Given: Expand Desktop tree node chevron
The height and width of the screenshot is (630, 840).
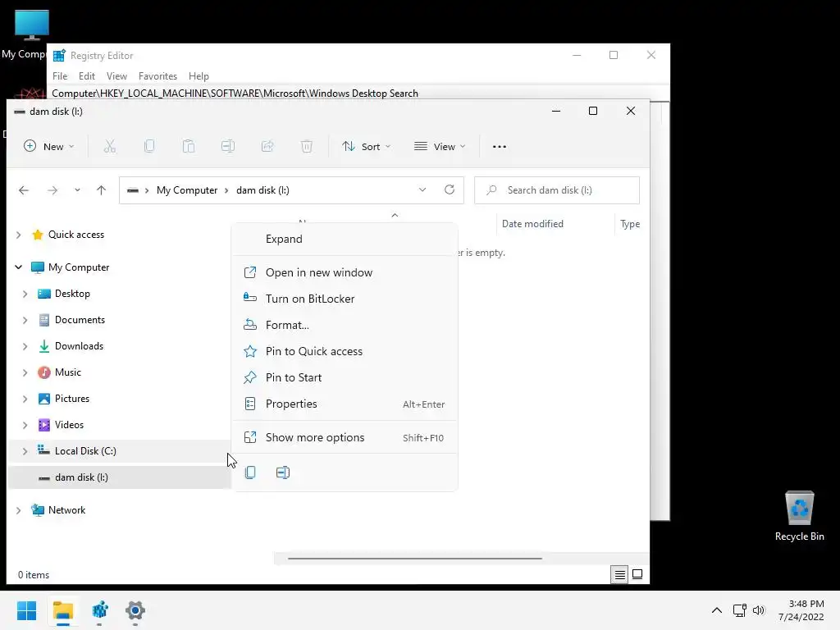Looking at the screenshot, I should pyautogui.click(x=25, y=294).
